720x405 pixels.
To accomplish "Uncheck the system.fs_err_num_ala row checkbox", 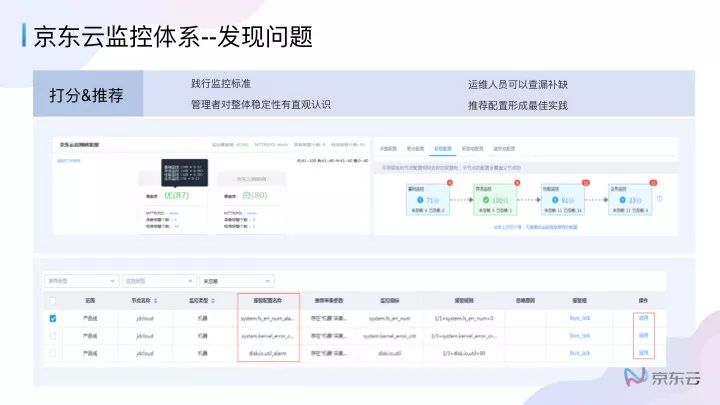I will [x=53, y=318].
